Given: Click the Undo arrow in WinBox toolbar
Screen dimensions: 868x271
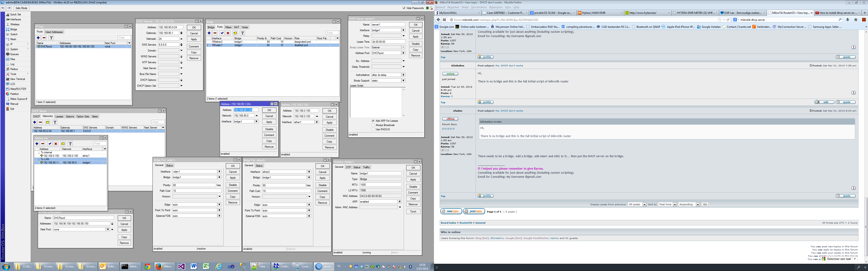Looking at the screenshot, I should pyautogui.click(x=3, y=8).
